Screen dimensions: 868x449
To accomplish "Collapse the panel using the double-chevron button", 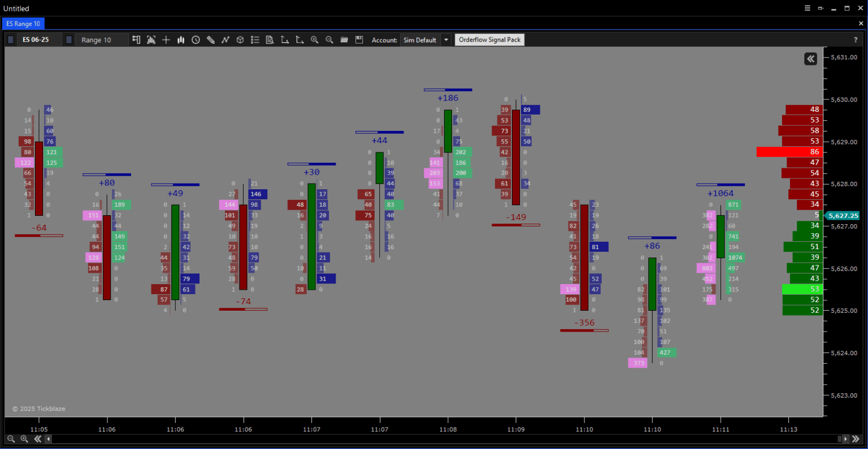I will (x=810, y=59).
